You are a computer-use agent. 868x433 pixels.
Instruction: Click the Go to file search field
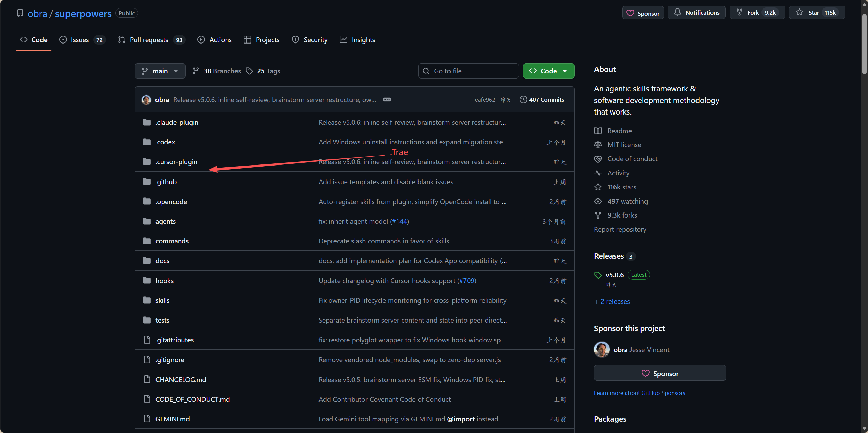click(468, 71)
